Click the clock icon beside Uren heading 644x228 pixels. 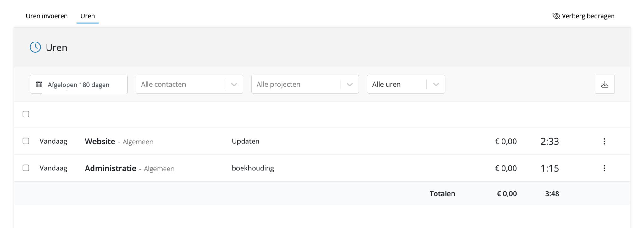coord(35,47)
